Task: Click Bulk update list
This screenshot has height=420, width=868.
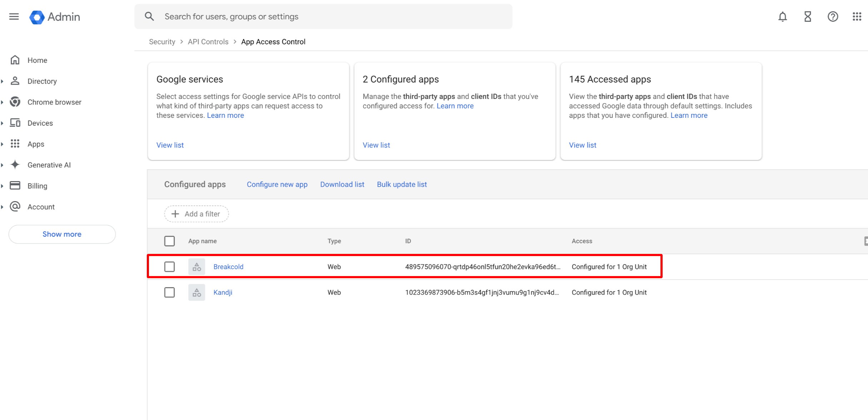Action: click(x=401, y=184)
